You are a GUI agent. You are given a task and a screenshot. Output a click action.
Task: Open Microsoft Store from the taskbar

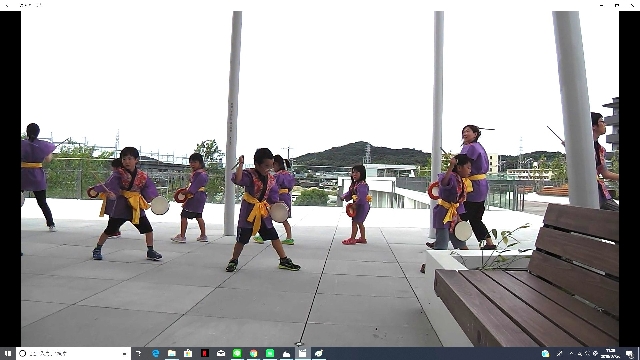[188, 353]
